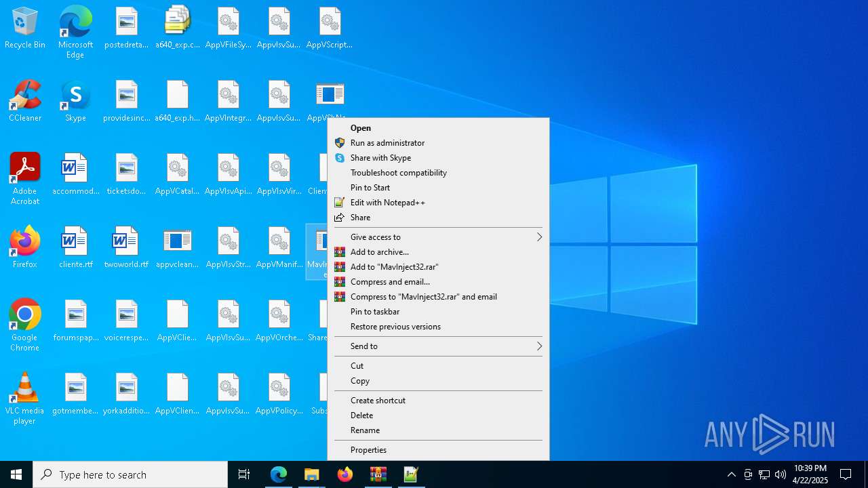The width and height of the screenshot is (868, 488).
Task: Select the Microsoft Edge desktop shortcut
Action: tap(75, 33)
